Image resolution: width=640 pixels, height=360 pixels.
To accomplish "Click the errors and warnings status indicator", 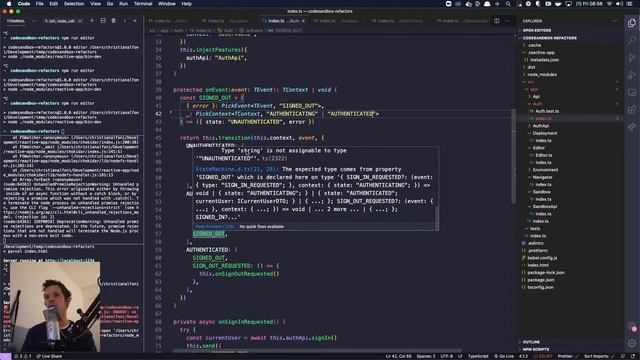I will click(23, 356).
